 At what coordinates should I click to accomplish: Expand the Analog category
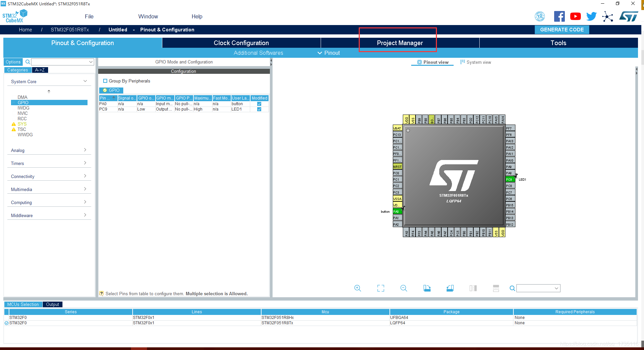click(85, 150)
